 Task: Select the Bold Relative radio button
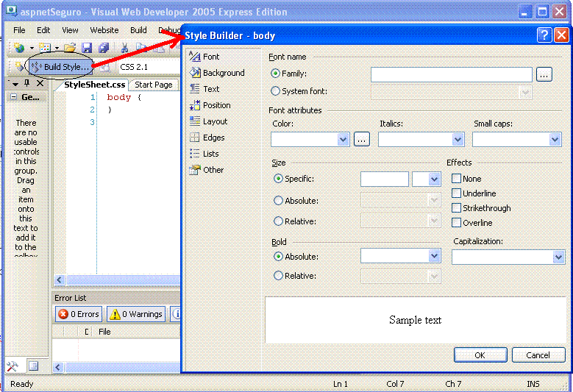[278, 276]
